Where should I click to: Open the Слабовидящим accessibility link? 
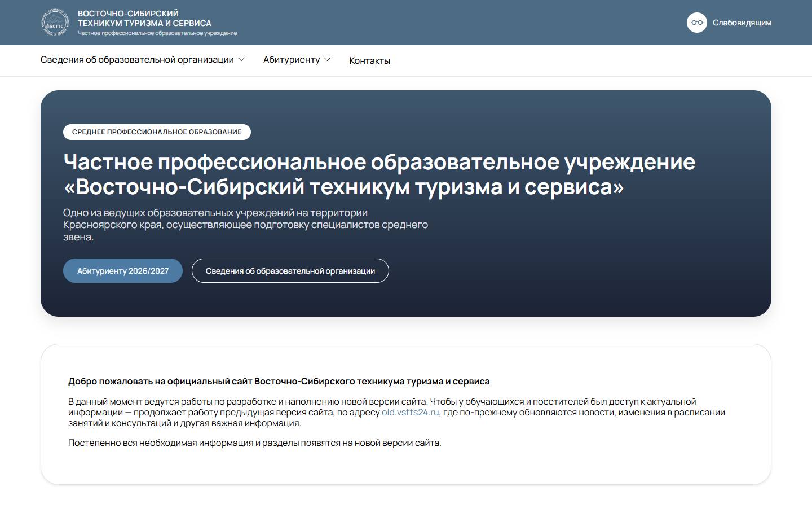tap(742, 23)
